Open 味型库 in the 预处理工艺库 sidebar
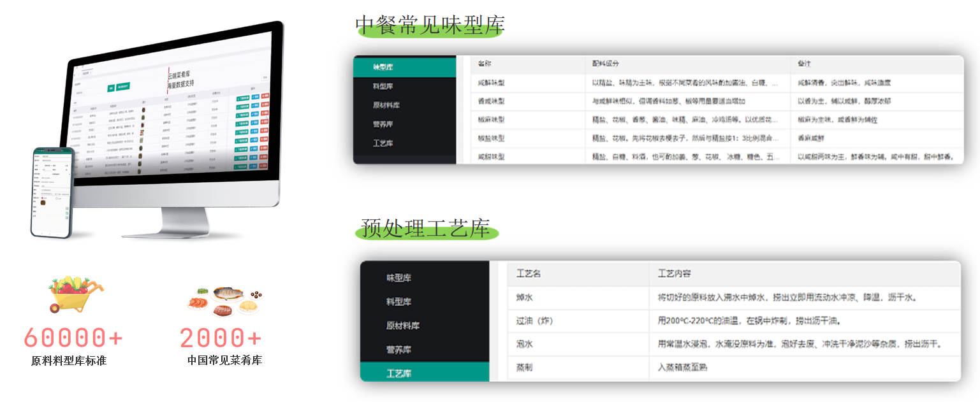 pyautogui.click(x=399, y=278)
